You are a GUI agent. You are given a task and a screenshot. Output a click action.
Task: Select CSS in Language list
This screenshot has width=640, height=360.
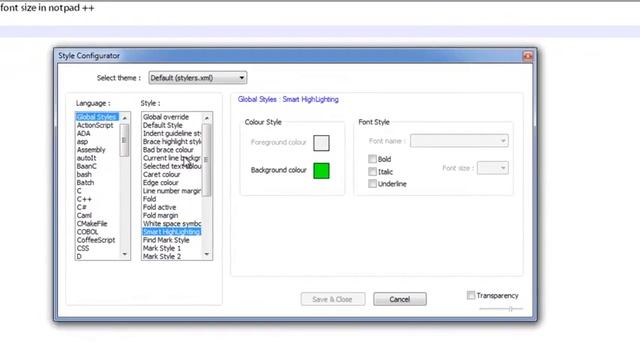pyautogui.click(x=83, y=248)
